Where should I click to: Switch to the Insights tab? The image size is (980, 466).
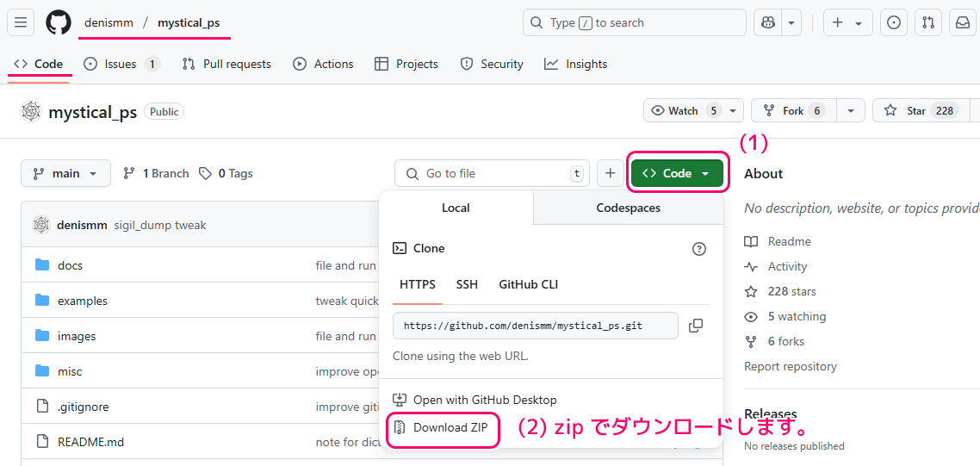pos(575,64)
